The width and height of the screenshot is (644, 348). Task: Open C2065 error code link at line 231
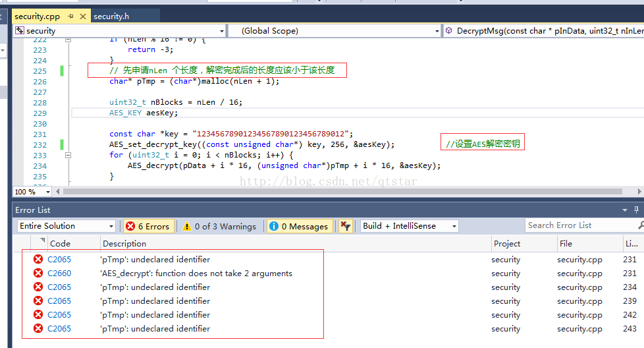(59, 260)
